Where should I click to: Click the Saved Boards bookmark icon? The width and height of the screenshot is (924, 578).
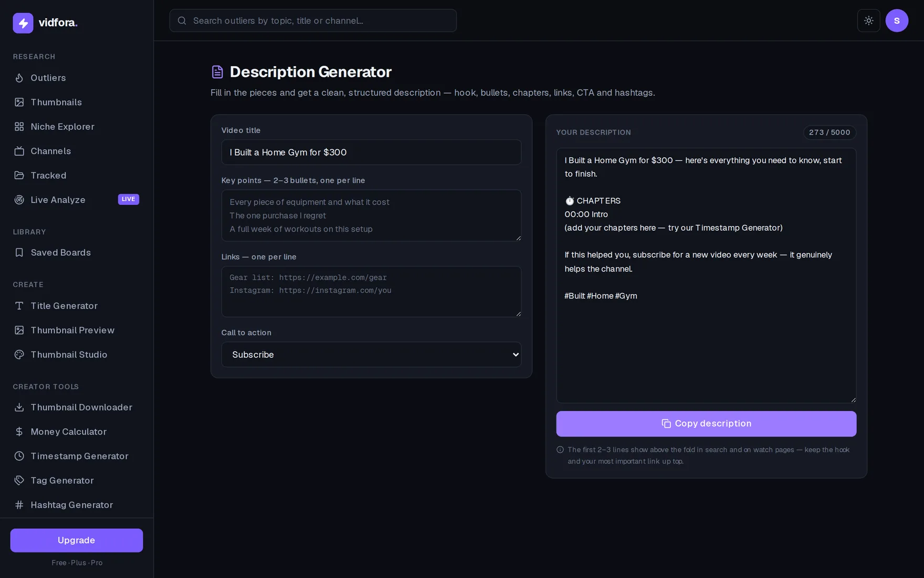(x=19, y=253)
